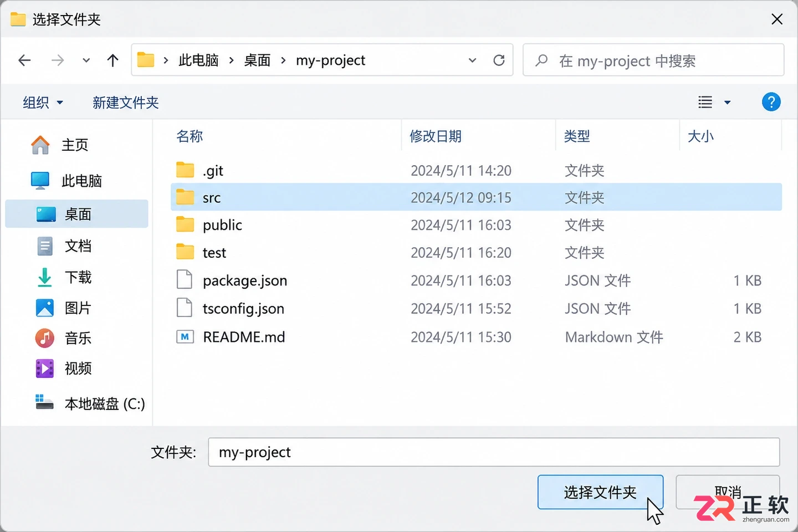Go up one folder level
The height and width of the screenshot is (532, 798).
(112, 60)
